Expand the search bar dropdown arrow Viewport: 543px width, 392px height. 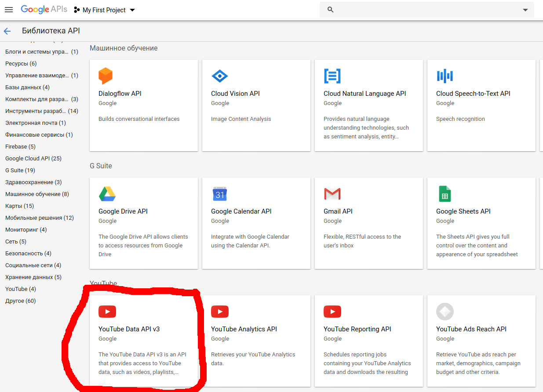(525, 10)
